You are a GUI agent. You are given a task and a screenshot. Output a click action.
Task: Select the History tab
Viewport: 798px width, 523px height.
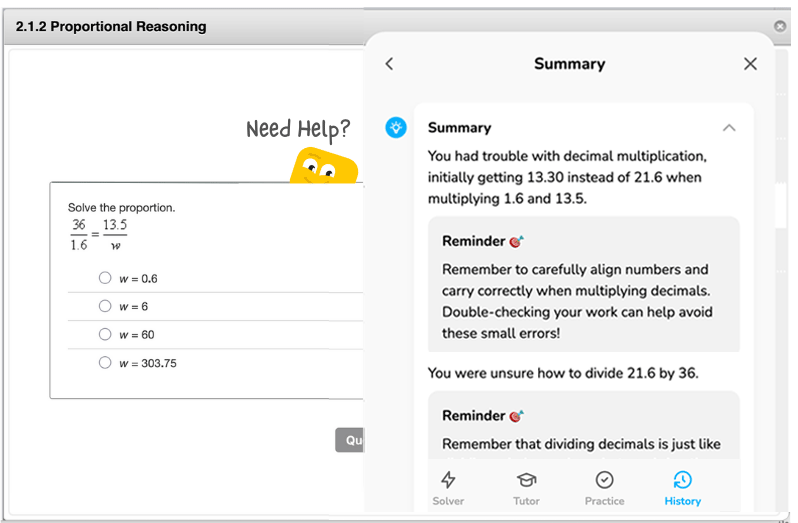[682, 488]
